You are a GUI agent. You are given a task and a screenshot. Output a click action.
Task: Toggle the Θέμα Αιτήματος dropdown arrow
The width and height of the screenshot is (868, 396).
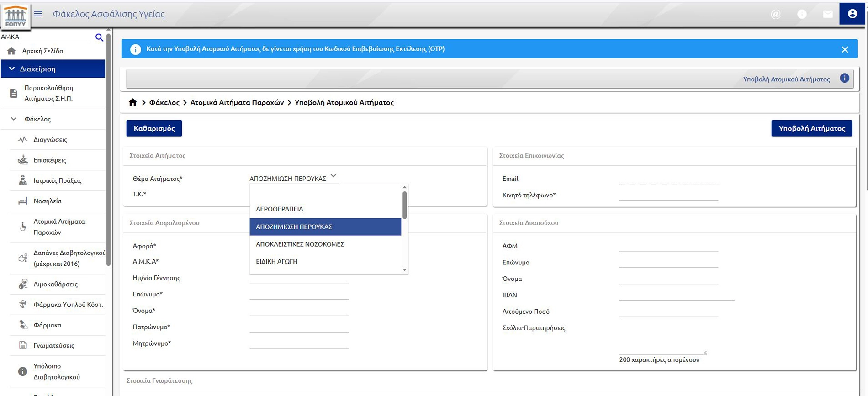click(x=333, y=176)
